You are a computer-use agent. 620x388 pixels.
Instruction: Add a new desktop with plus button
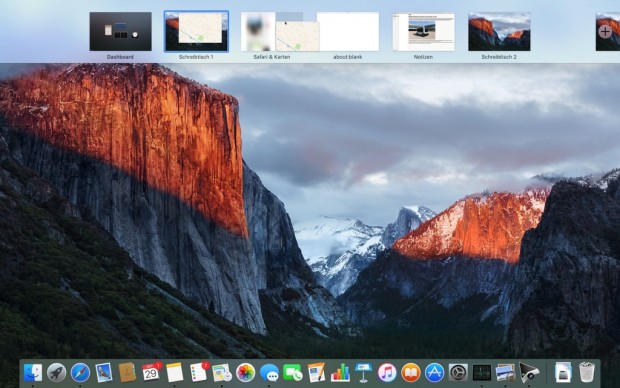pyautogui.click(x=605, y=32)
